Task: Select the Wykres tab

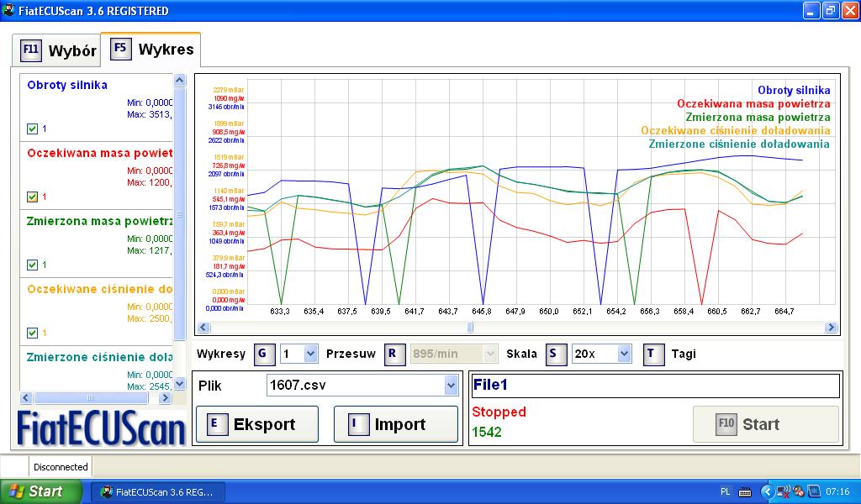Action: pos(151,49)
